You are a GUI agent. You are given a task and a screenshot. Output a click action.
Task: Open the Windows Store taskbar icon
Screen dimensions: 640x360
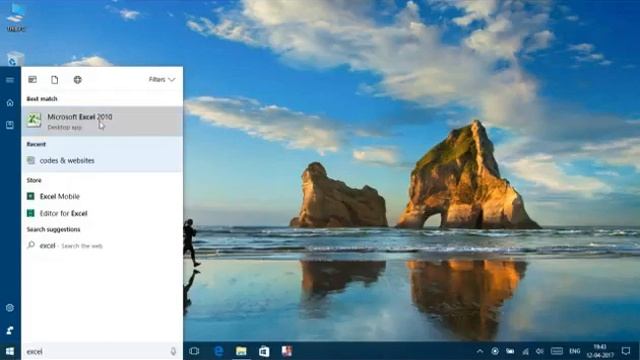[x=264, y=351]
